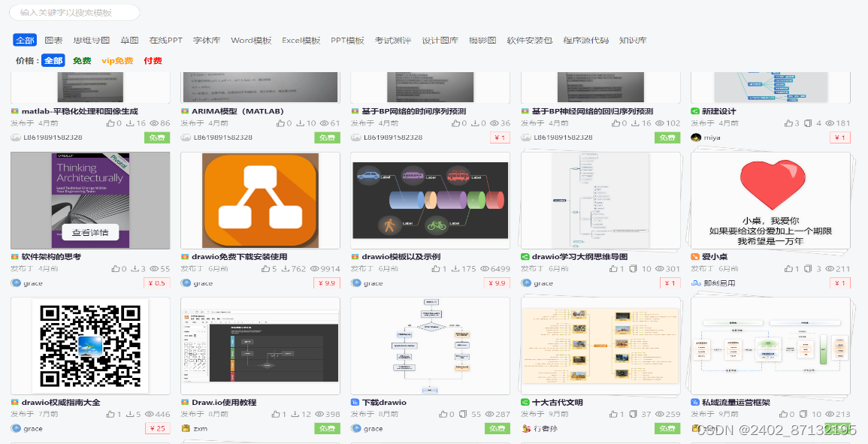Open the drawio免费下载安装使用 title link
The height and width of the screenshot is (444, 868).
[239, 257]
